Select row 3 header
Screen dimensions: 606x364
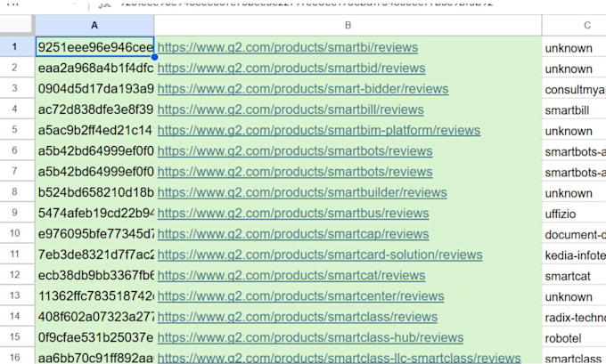coord(17,88)
